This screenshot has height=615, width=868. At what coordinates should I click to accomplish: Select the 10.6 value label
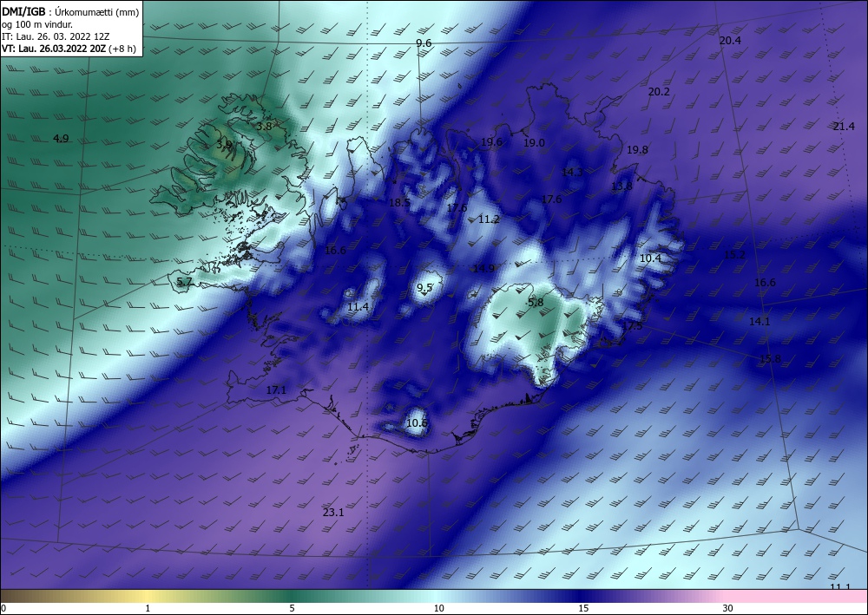pyautogui.click(x=417, y=423)
